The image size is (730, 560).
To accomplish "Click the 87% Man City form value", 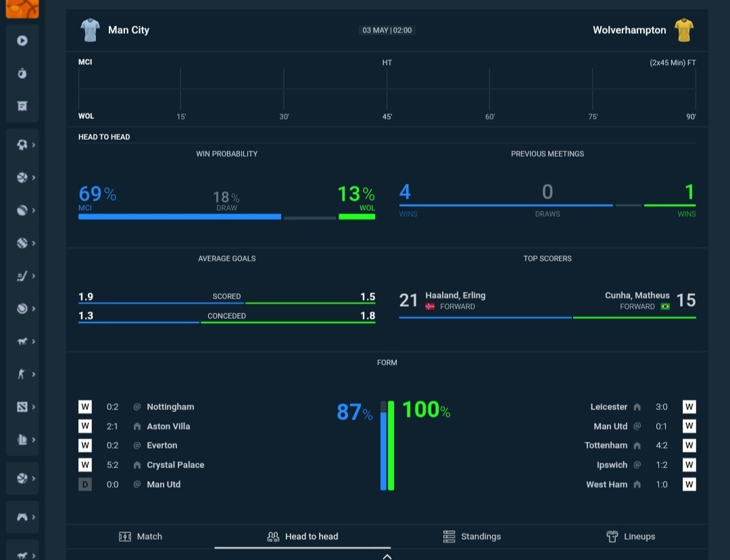I will click(x=354, y=412).
